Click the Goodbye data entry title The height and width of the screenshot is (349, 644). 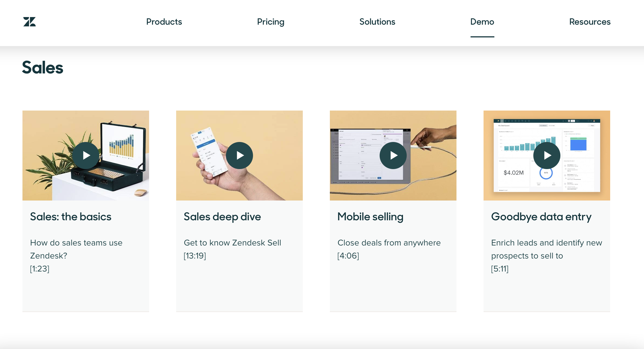point(541,217)
